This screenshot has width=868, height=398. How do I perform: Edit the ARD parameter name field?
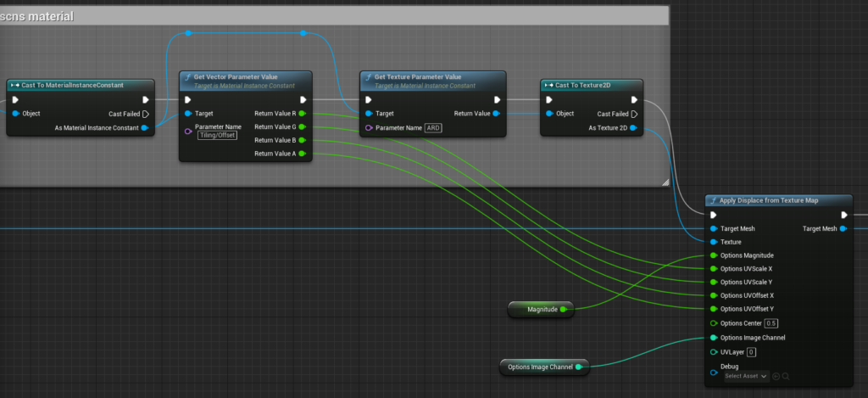[433, 128]
